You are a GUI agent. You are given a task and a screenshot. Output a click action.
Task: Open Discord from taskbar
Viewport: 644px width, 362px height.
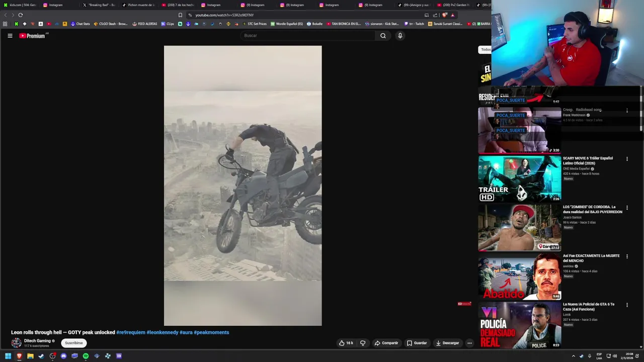(63, 356)
